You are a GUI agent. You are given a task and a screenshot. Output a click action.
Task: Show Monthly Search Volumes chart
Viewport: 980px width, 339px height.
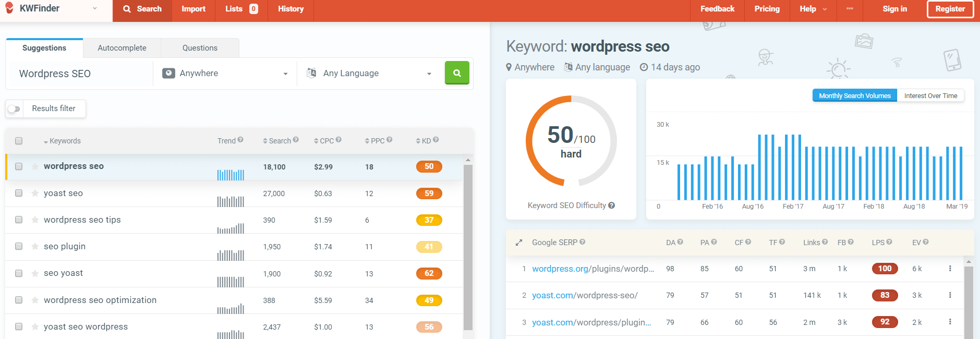(x=855, y=95)
